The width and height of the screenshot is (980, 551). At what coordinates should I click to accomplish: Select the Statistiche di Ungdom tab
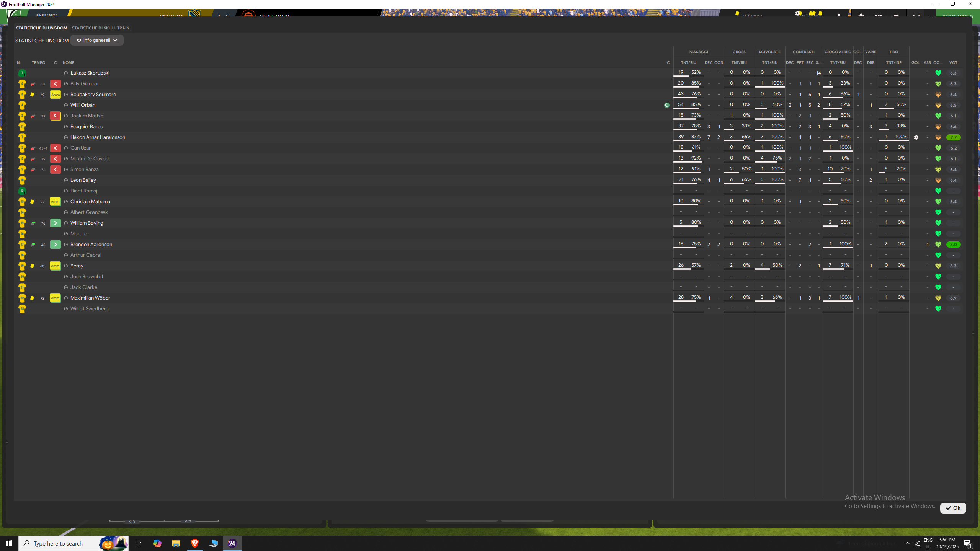41,28
